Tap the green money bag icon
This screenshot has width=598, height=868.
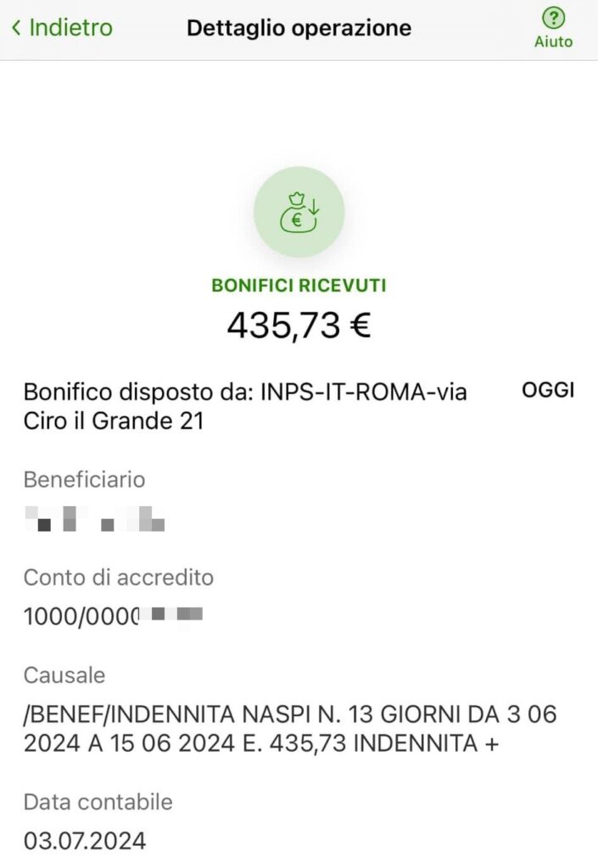[x=299, y=212]
